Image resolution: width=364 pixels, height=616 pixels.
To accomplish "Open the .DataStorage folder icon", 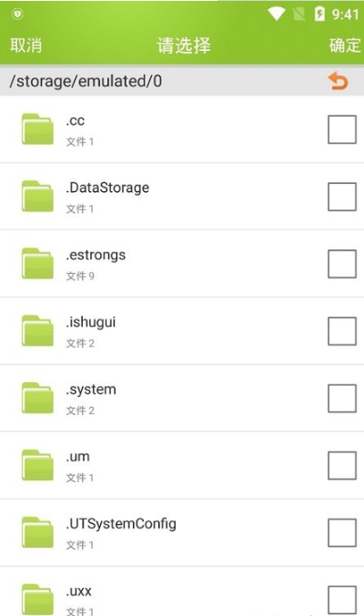I will 37,197.
